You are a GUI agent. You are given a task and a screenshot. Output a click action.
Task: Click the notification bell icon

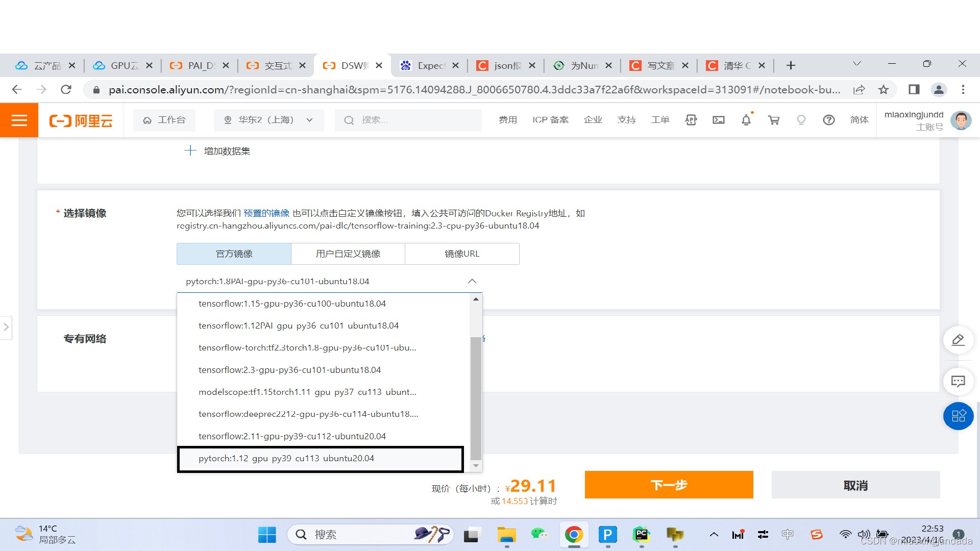pos(746,120)
